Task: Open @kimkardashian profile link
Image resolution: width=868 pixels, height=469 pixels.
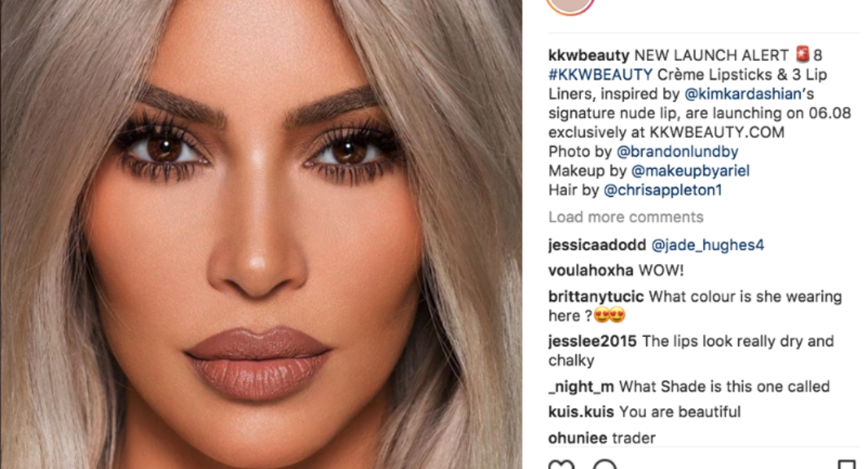Action: click(x=743, y=94)
